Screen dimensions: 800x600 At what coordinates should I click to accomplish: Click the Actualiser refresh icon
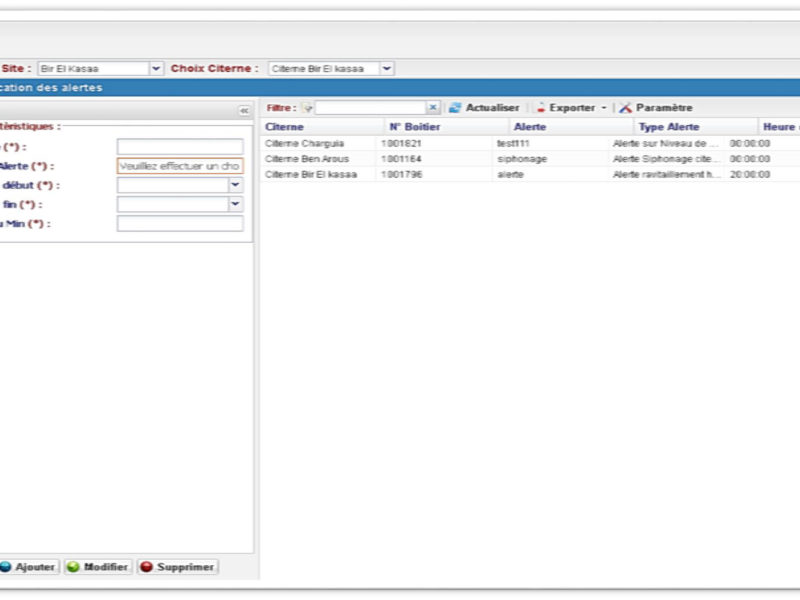point(455,108)
